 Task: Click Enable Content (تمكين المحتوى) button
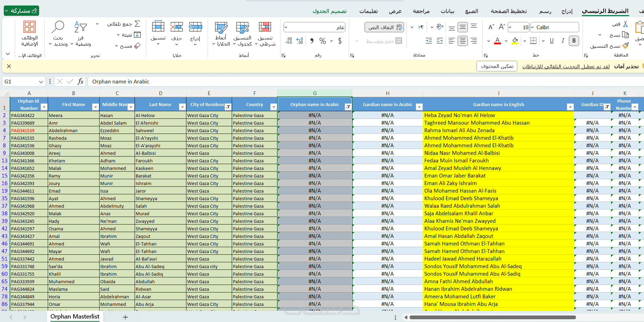497,66
